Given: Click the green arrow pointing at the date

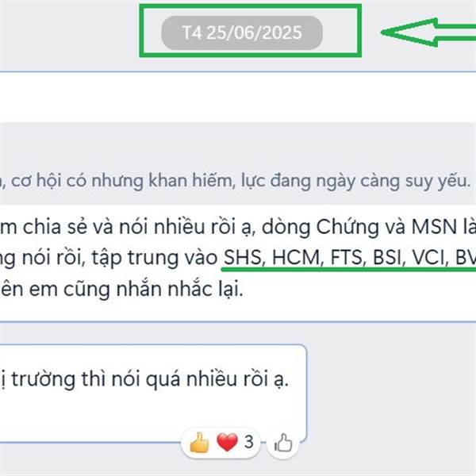Looking at the screenshot, I should (428, 33).
